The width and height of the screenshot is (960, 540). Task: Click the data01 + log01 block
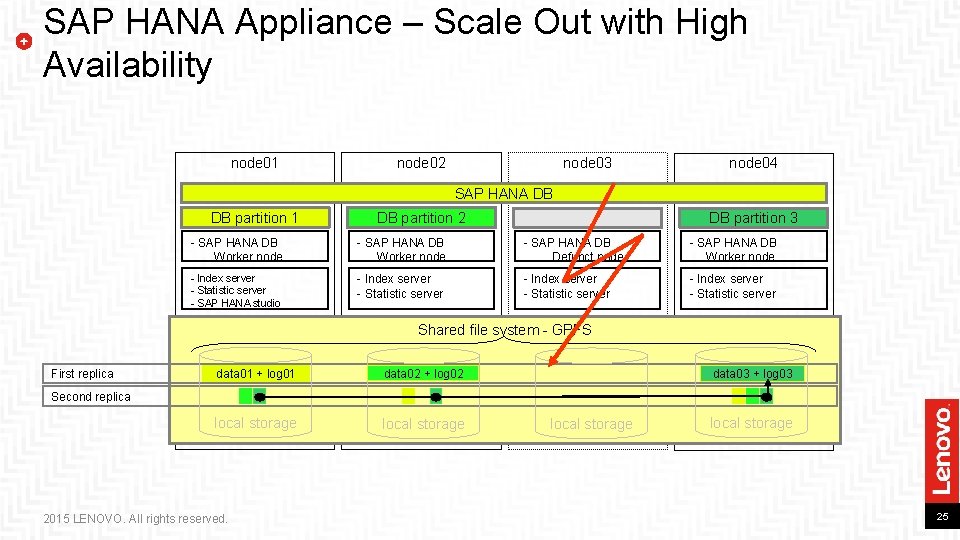click(x=255, y=373)
